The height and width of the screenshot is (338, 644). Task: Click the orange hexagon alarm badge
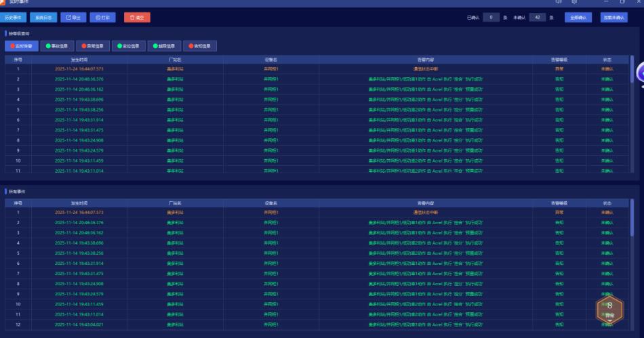(609, 309)
